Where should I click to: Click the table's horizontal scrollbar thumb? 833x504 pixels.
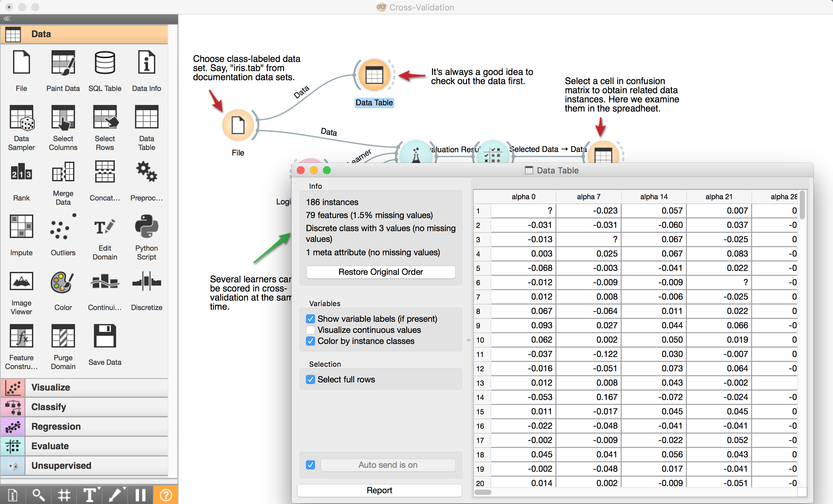pos(482,492)
